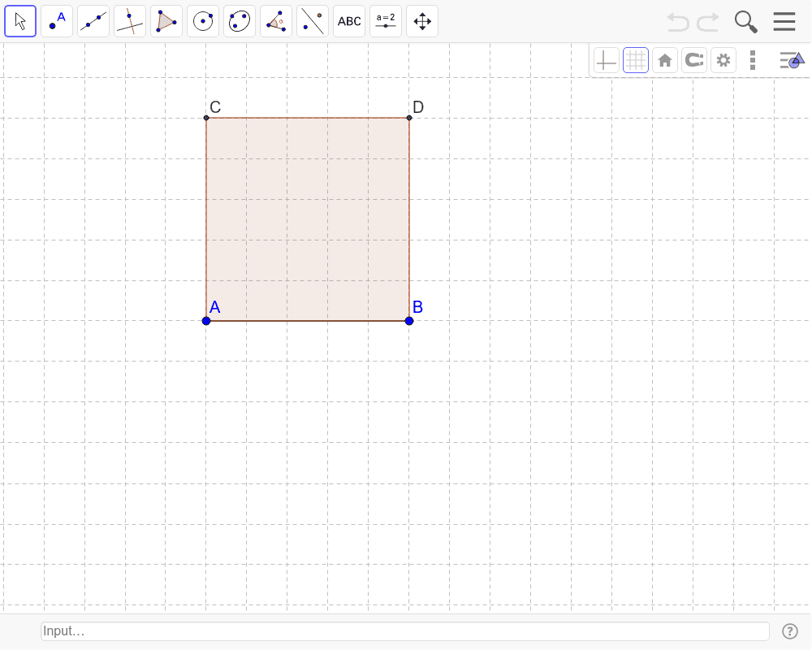The width and height of the screenshot is (812, 650).
Task: Click the label text A
Action: pos(215,307)
